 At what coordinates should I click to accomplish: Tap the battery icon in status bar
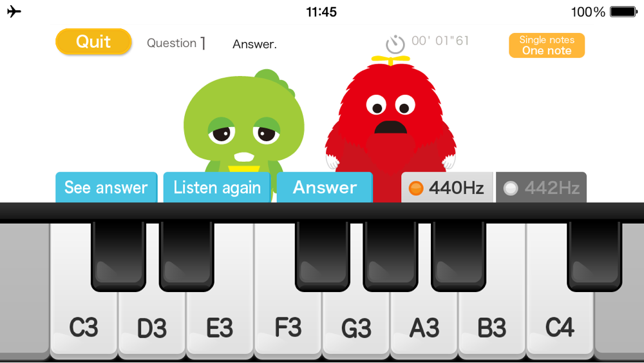[623, 12]
